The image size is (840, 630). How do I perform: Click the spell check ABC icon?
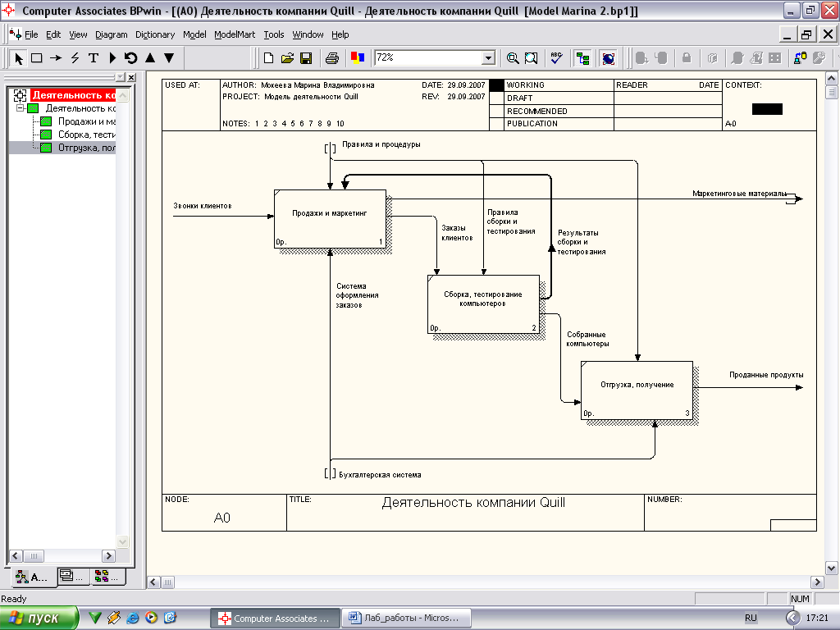556,58
